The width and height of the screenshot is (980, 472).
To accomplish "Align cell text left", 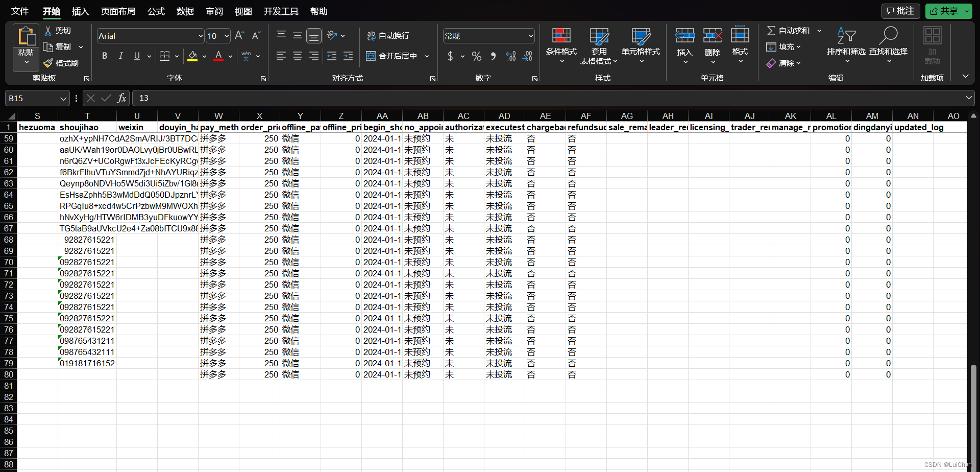I will (x=281, y=56).
